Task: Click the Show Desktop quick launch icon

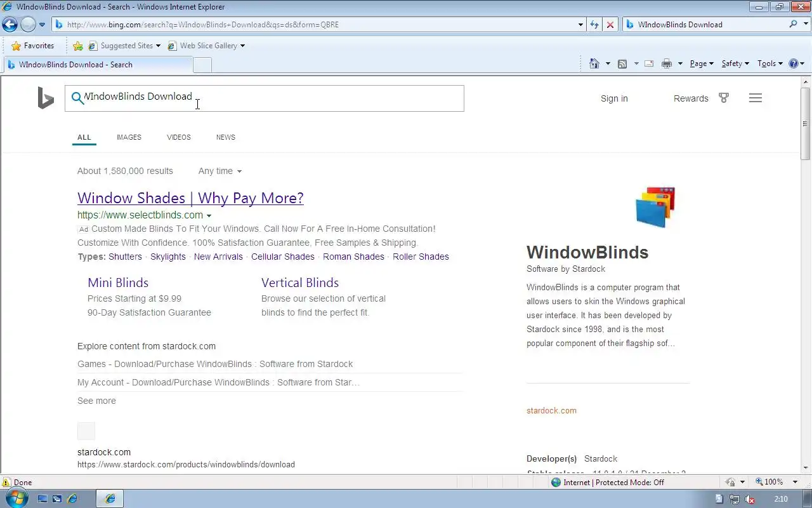Action: pos(43,499)
